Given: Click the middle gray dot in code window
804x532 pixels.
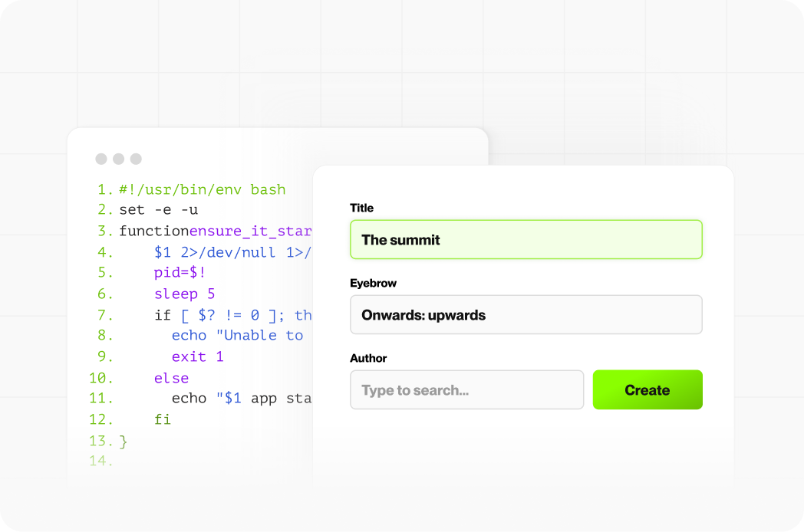Looking at the screenshot, I should coord(118,159).
